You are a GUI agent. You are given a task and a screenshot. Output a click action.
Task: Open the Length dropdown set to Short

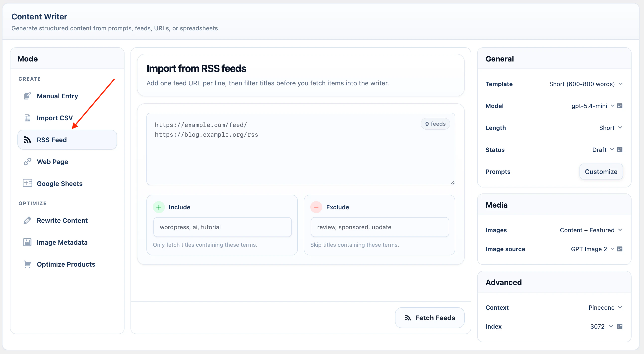[610, 128]
